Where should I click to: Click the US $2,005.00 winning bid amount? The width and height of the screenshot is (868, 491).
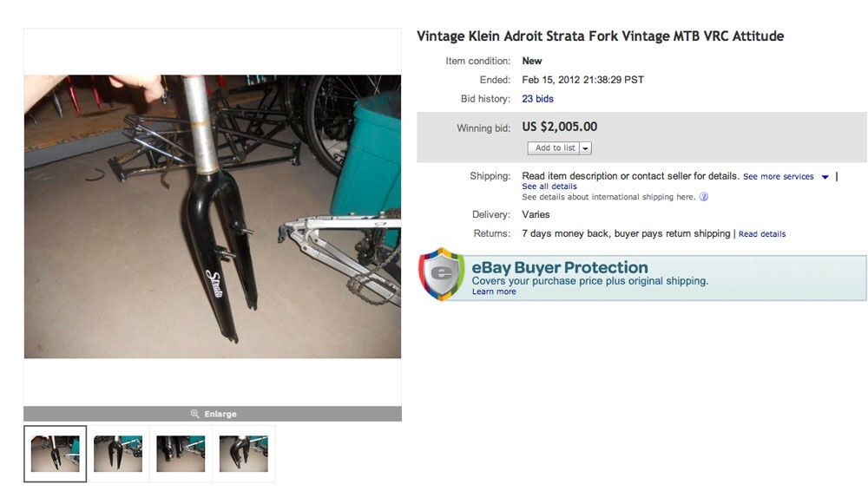(560, 127)
